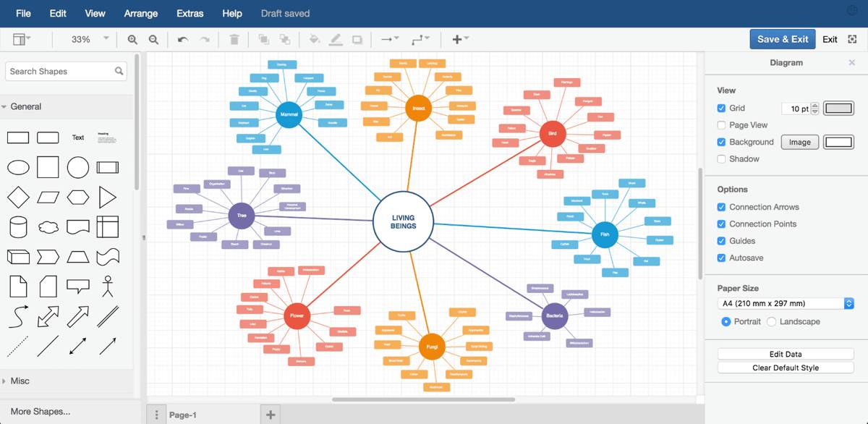The height and width of the screenshot is (424, 868).
Task: Select the cylinder shape
Action: click(18, 226)
